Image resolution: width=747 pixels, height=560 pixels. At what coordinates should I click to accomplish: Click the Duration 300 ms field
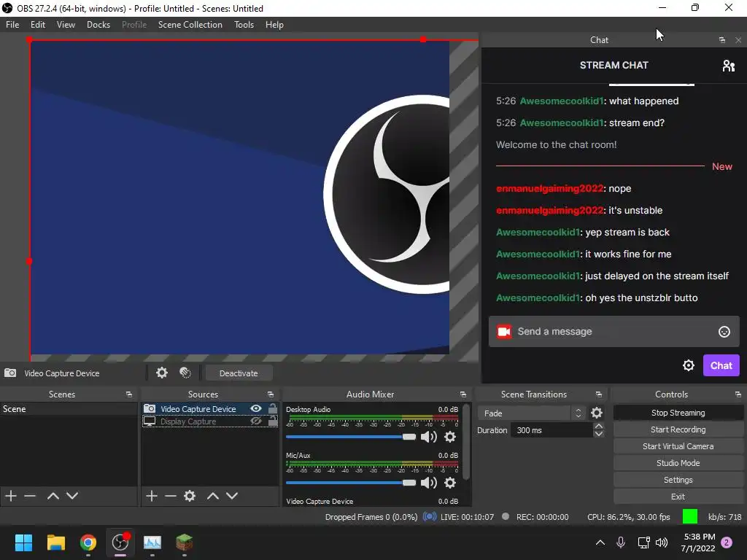coord(551,430)
